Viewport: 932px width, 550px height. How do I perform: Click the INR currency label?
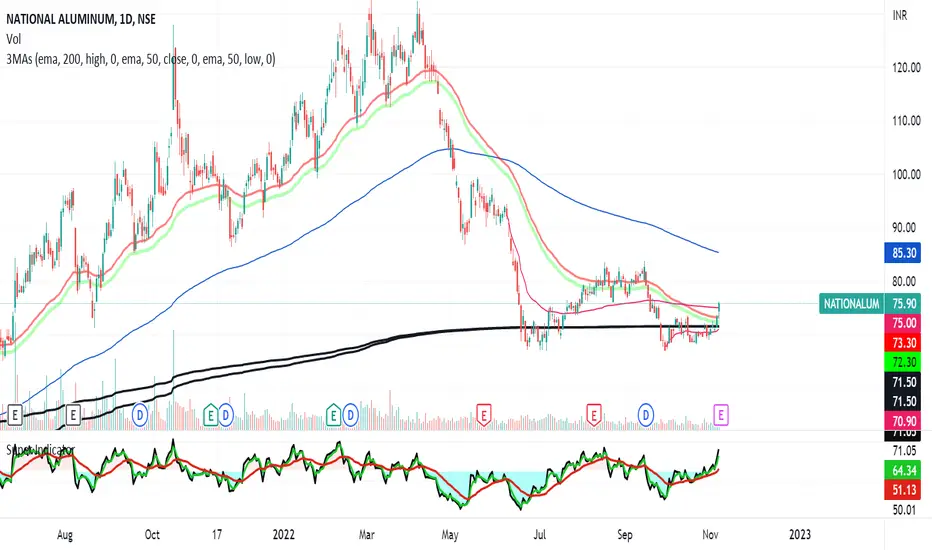pos(900,15)
